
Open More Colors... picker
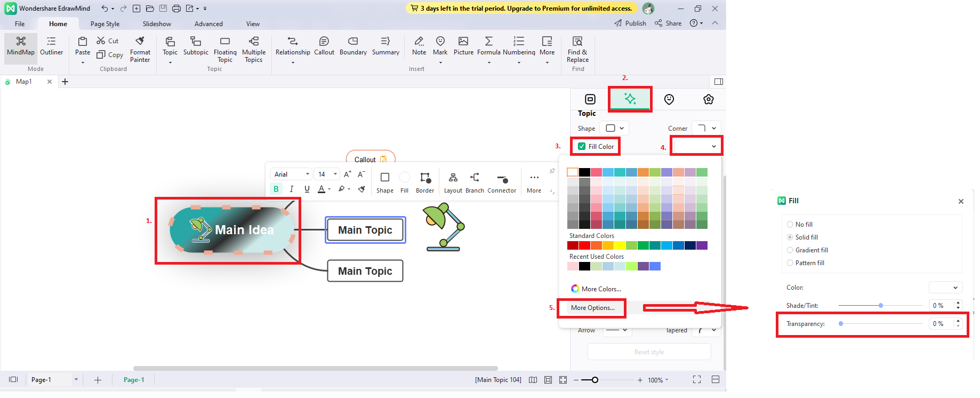(596, 289)
